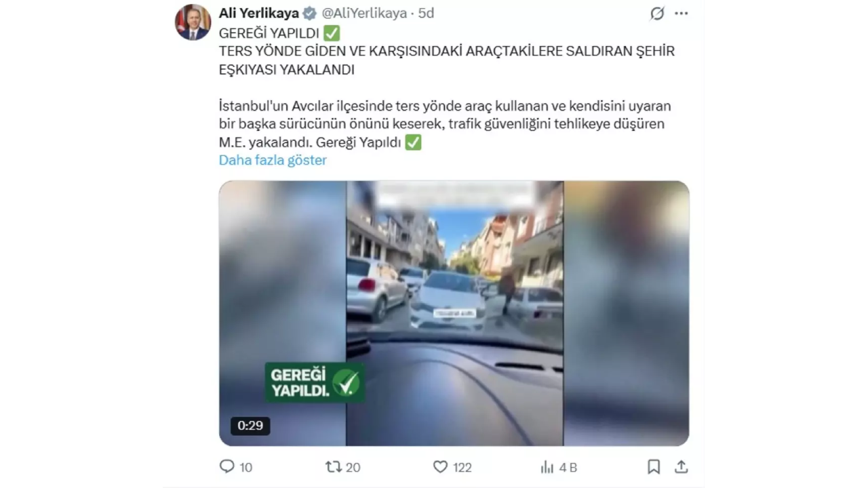Open the 5d timestamp link
Image resolution: width=868 pixels, height=488 pixels.
(x=427, y=13)
